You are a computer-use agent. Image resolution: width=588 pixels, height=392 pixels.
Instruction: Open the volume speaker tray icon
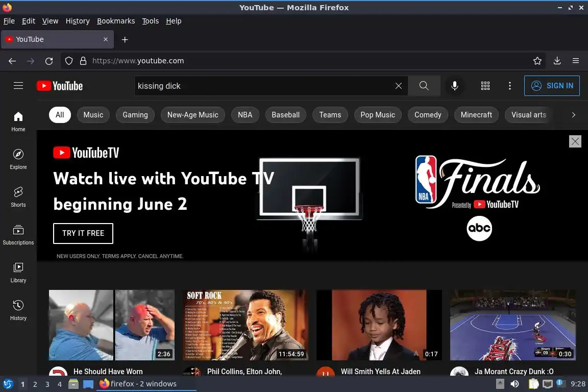515,384
